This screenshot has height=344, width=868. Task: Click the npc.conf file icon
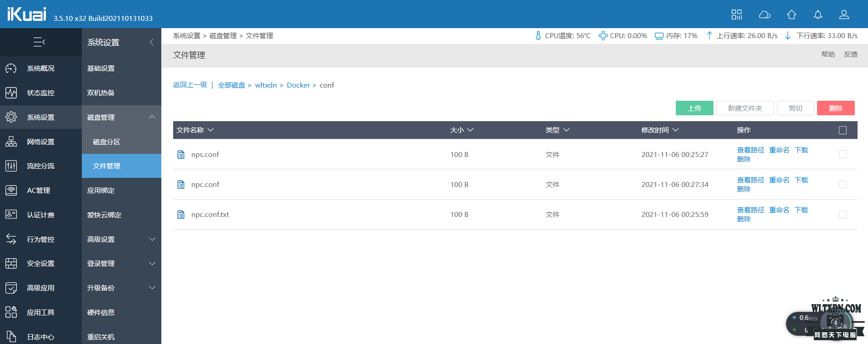181,185
